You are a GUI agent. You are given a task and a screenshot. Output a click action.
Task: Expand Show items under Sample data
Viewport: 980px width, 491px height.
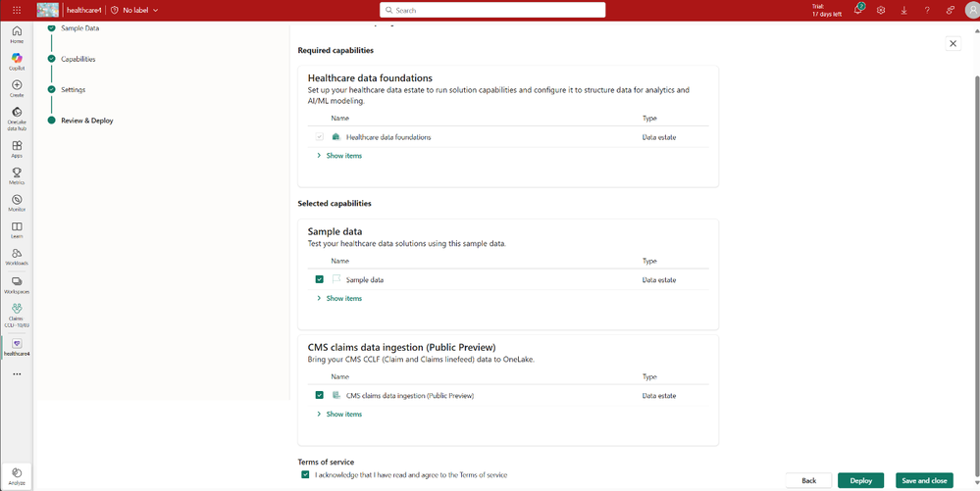point(338,298)
